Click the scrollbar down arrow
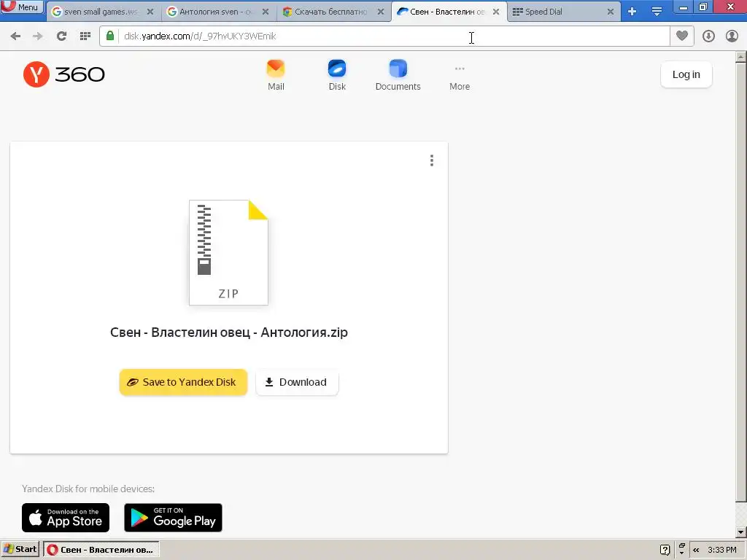The image size is (747, 560). point(741,532)
